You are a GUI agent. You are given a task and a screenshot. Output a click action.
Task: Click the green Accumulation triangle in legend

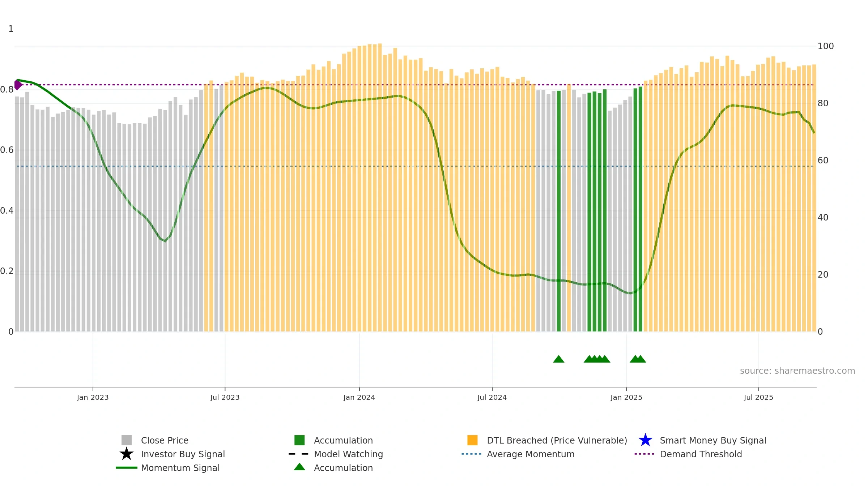tap(299, 467)
